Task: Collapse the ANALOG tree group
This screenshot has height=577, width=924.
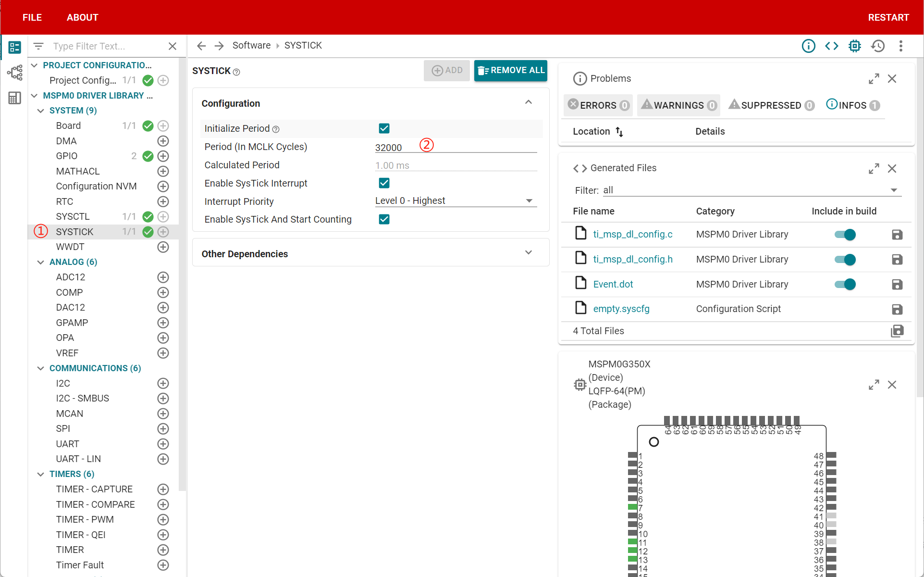Action: [41, 262]
